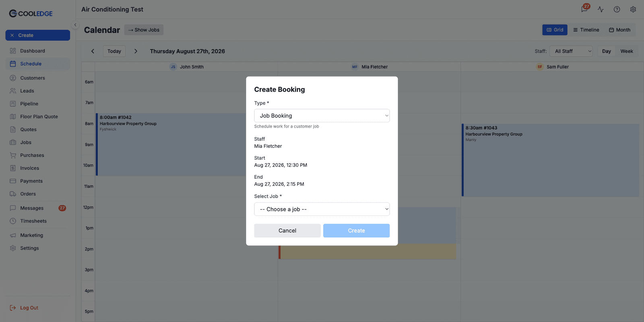Image resolution: width=644 pixels, height=322 pixels.
Task: Click the Timesheets clock icon
Action: [x=13, y=221]
